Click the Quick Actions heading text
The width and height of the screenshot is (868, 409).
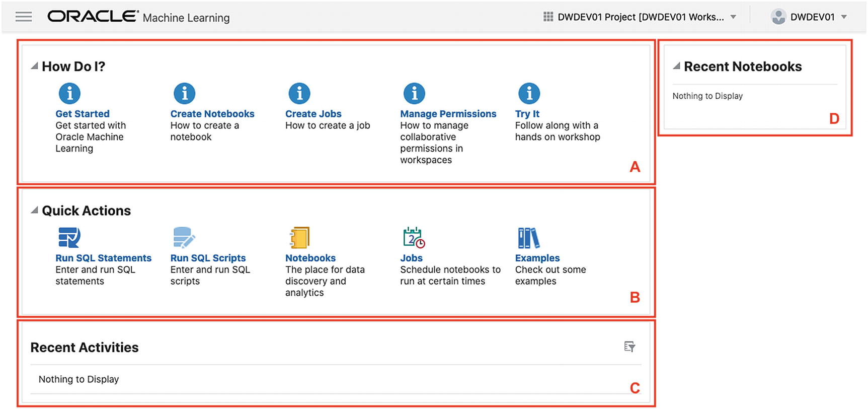tap(86, 211)
